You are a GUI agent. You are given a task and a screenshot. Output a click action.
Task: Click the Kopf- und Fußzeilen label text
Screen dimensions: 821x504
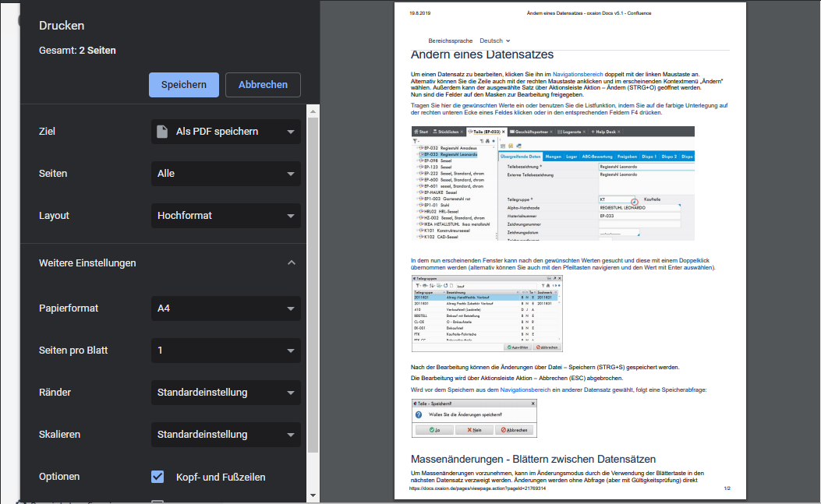click(x=221, y=477)
